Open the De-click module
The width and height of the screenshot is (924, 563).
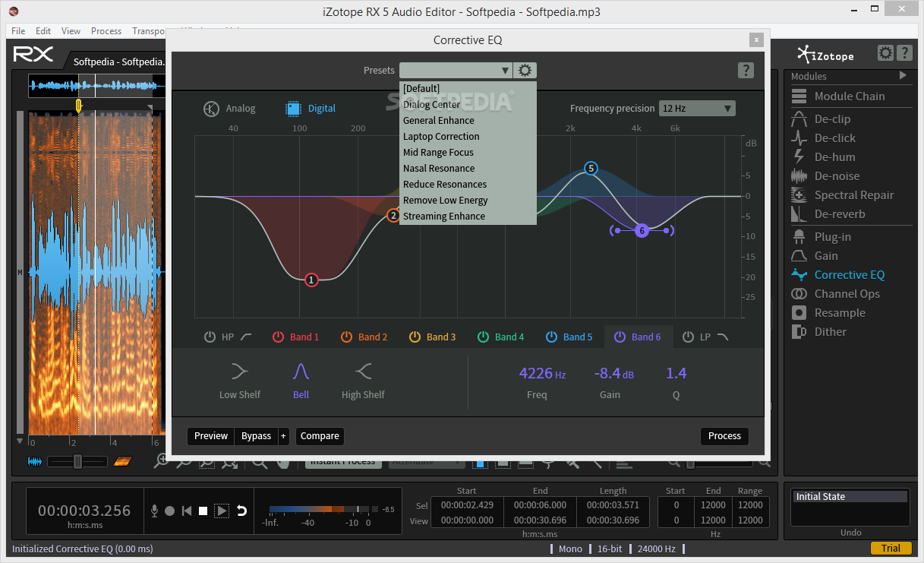[823, 138]
